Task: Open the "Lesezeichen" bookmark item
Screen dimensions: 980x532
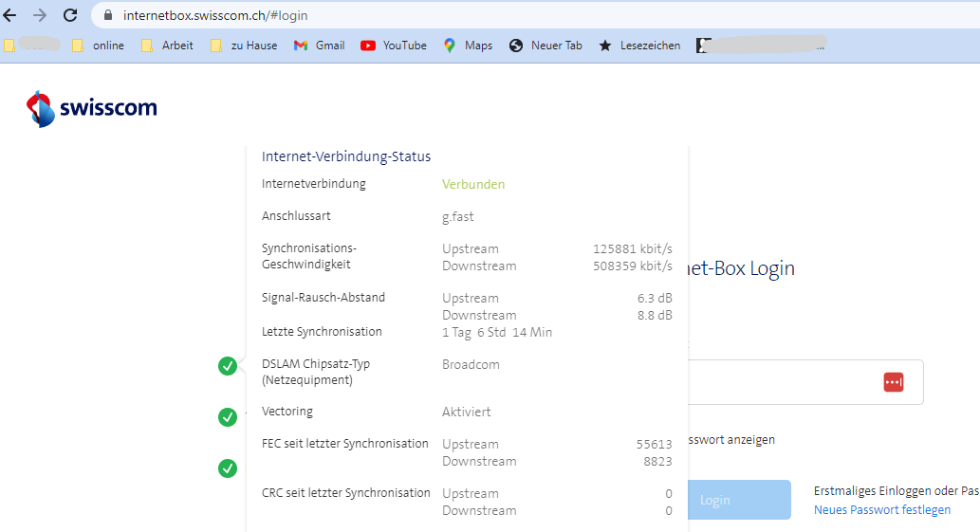Action: click(639, 46)
